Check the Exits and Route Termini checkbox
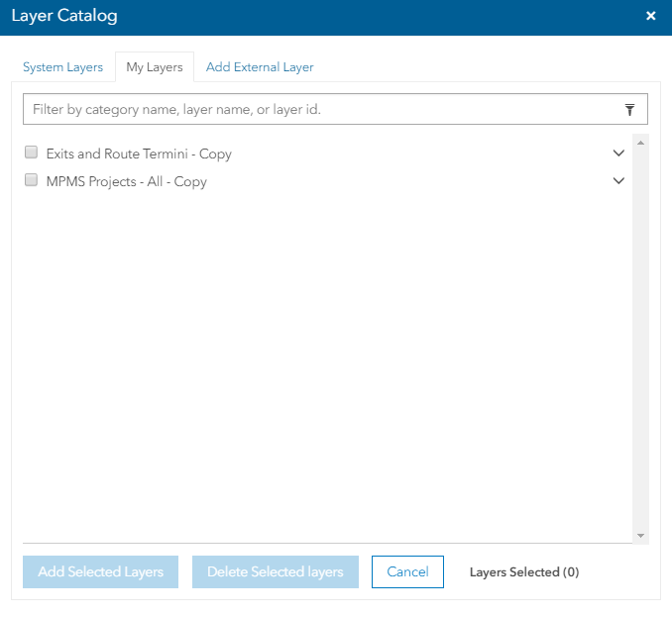 (31, 154)
